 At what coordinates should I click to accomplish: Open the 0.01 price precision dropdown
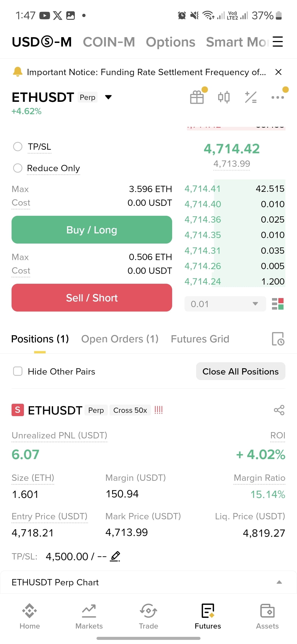225,304
